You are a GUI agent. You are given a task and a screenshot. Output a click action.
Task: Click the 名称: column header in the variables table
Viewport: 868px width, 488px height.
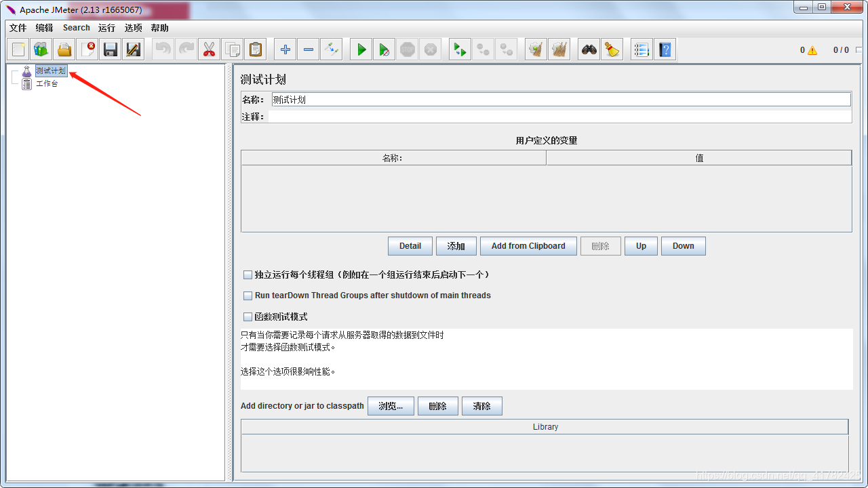pyautogui.click(x=393, y=158)
